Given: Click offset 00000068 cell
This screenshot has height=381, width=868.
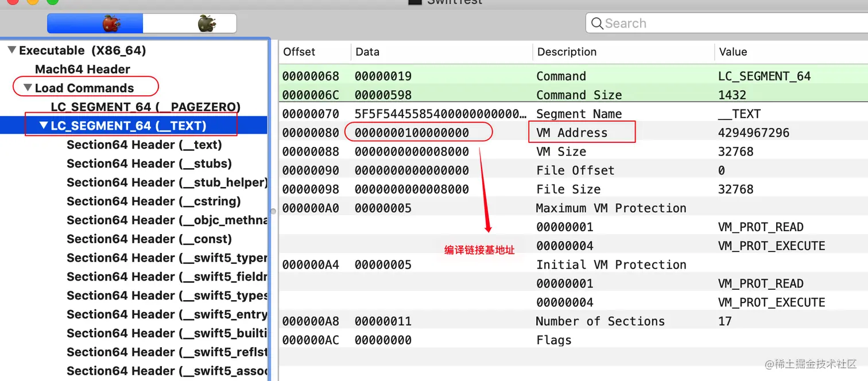Looking at the screenshot, I should [311, 76].
